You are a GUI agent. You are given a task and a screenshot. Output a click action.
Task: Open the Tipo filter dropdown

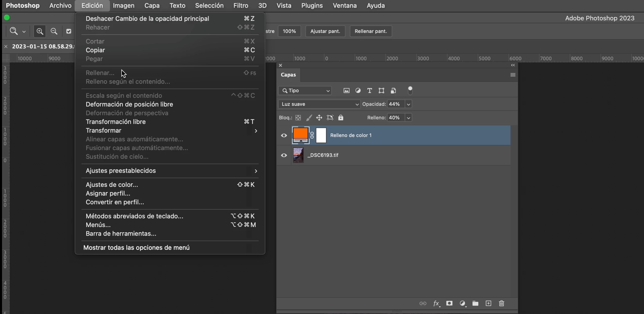(305, 91)
